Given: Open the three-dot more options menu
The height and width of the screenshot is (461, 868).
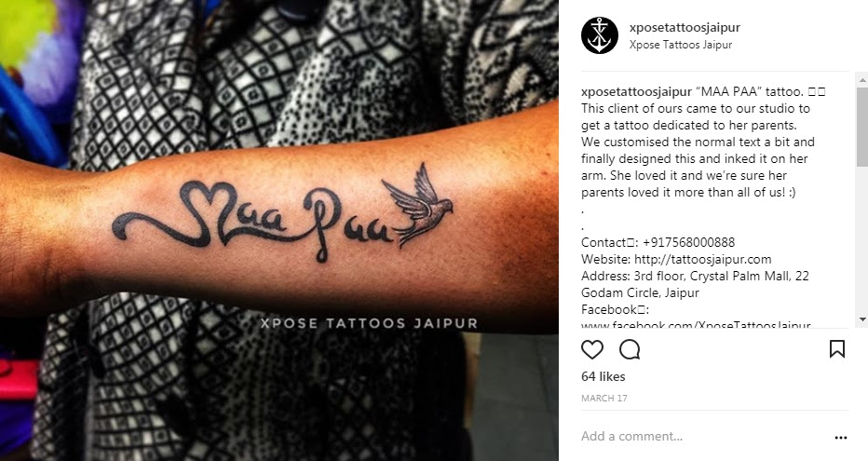Looking at the screenshot, I should coord(840,437).
